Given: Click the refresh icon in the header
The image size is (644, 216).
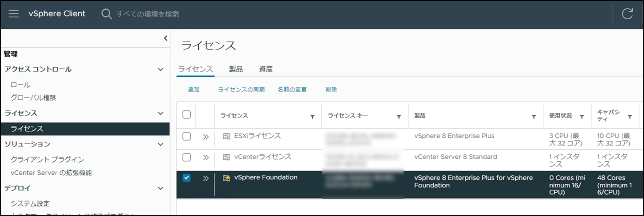Looking at the screenshot, I should [627, 14].
